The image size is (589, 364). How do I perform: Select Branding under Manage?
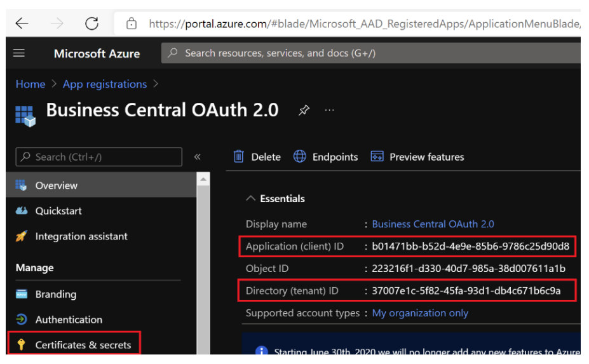point(55,294)
